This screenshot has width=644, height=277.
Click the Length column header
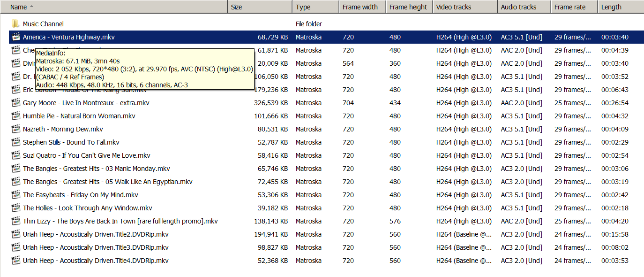coord(621,7)
